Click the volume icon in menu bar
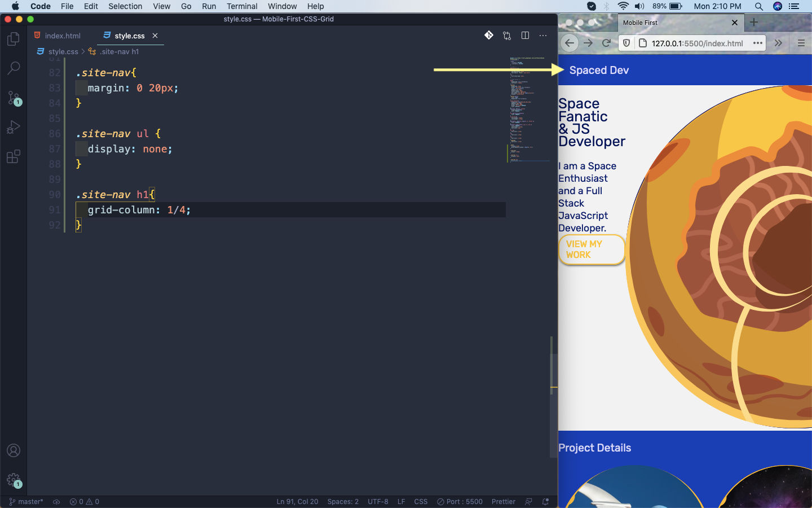The width and height of the screenshot is (812, 508). click(639, 6)
